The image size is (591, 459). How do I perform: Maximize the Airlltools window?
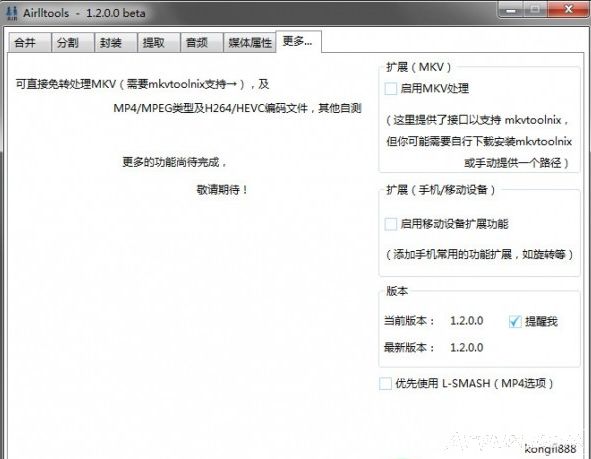pos(535,10)
